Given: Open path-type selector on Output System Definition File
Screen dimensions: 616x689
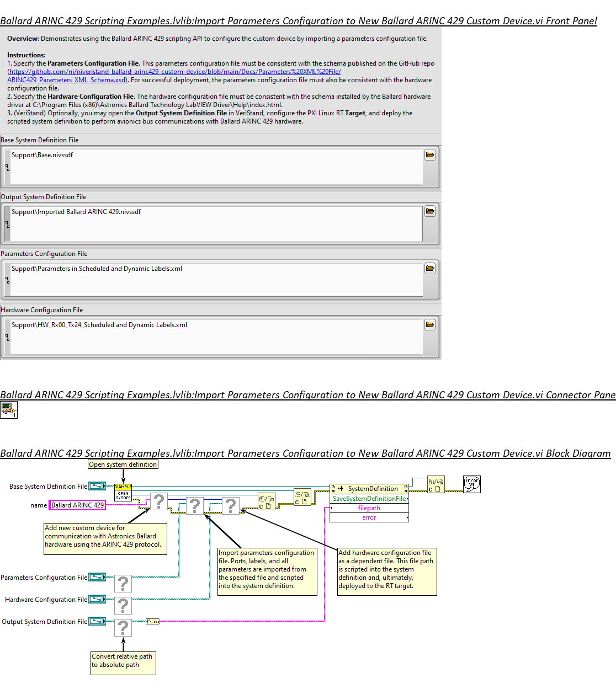Looking at the screenshot, I should (x=7, y=224).
